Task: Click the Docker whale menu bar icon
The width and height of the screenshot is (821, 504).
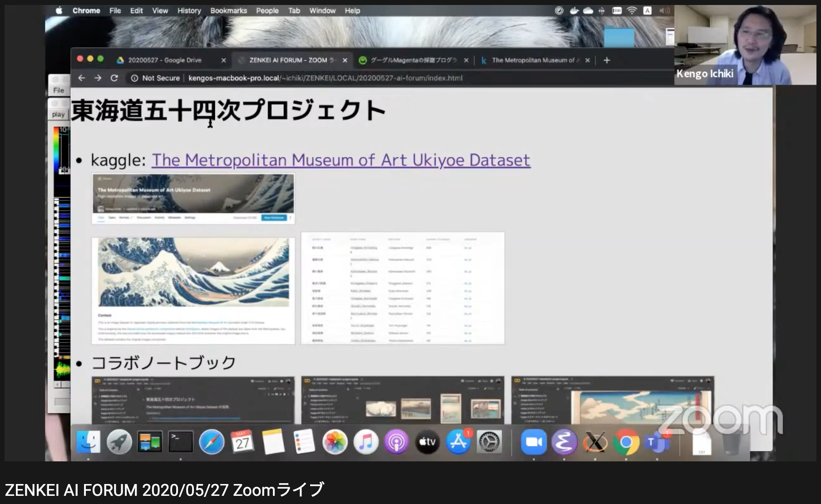Action: point(574,10)
